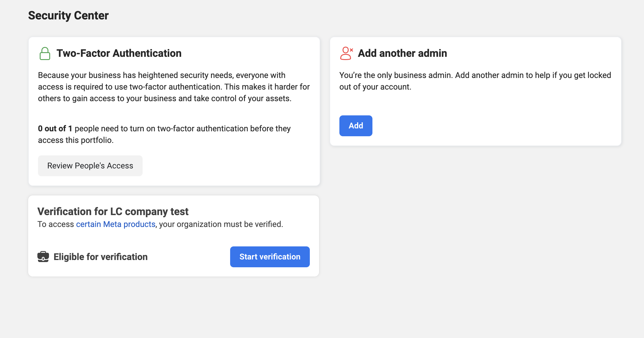Start verification for LC company test
This screenshot has height=338, width=644.
coord(270,257)
